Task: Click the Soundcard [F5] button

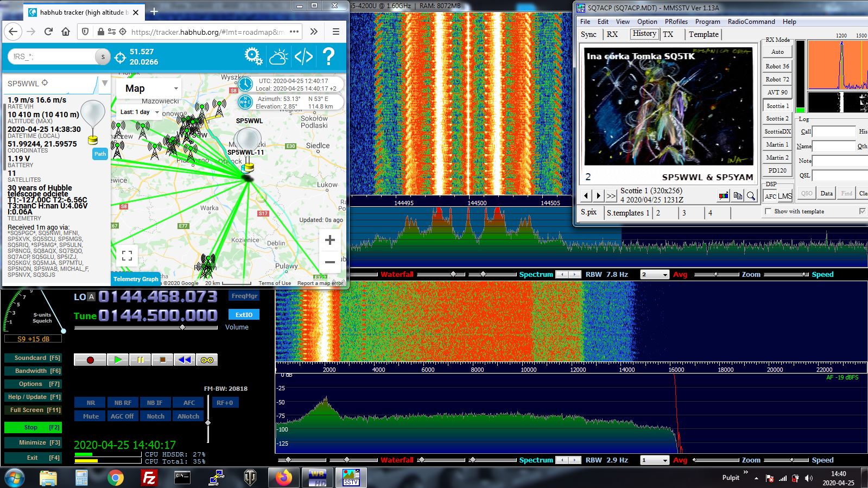Action: coord(33,358)
